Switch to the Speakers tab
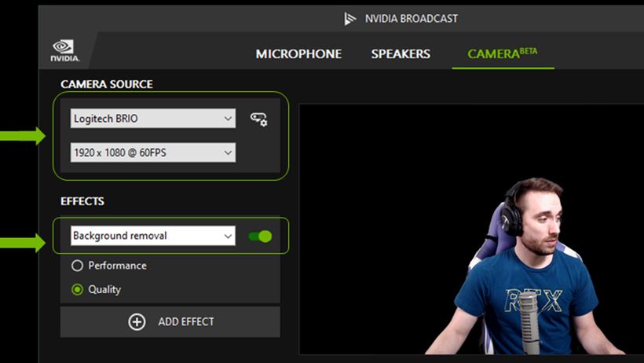This screenshot has width=644, height=363. pyautogui.click(x=401, y=54)
